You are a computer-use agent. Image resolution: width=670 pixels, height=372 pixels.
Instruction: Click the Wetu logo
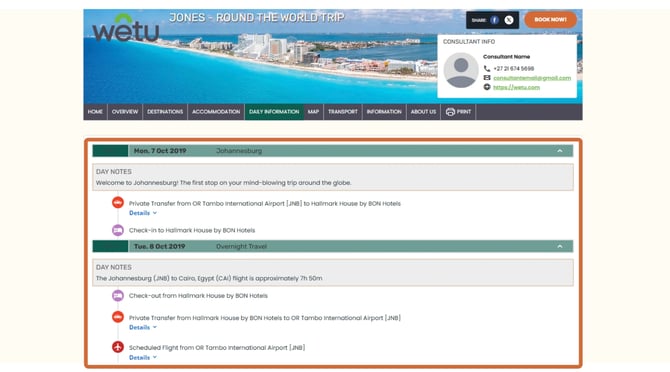[x=125, y=28]
